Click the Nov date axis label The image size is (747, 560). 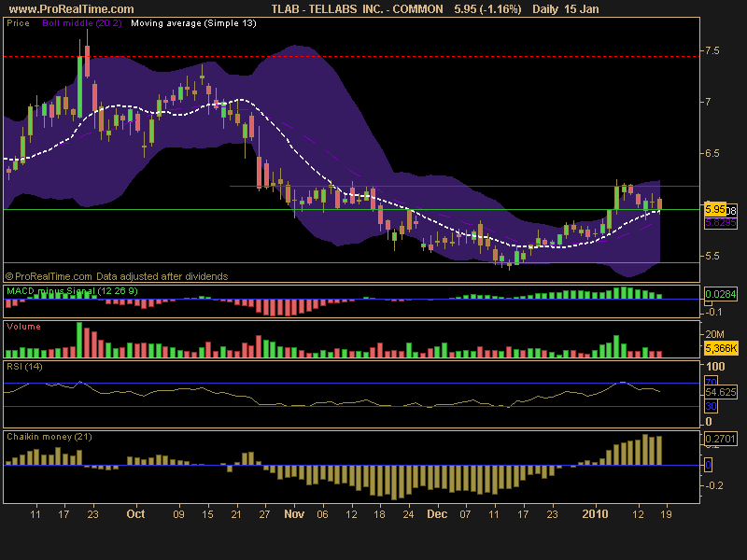coord(294,514)
